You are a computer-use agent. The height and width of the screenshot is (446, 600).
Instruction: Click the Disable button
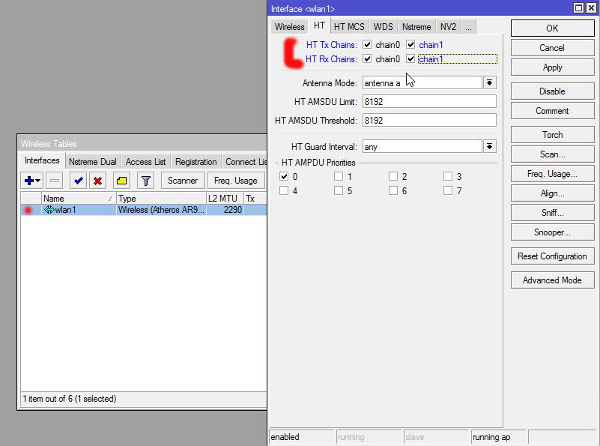click(x=552, y=91)
